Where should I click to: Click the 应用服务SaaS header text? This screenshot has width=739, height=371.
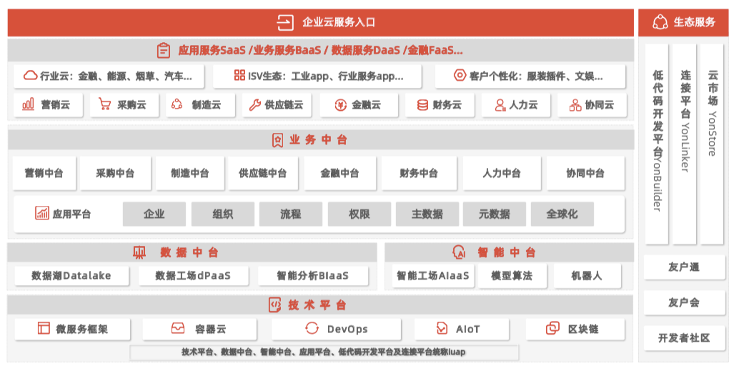(320, 50)
